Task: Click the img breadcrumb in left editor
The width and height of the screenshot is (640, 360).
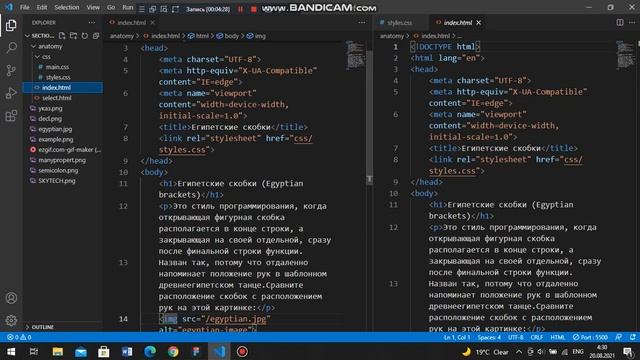Action: pos(260,36)
